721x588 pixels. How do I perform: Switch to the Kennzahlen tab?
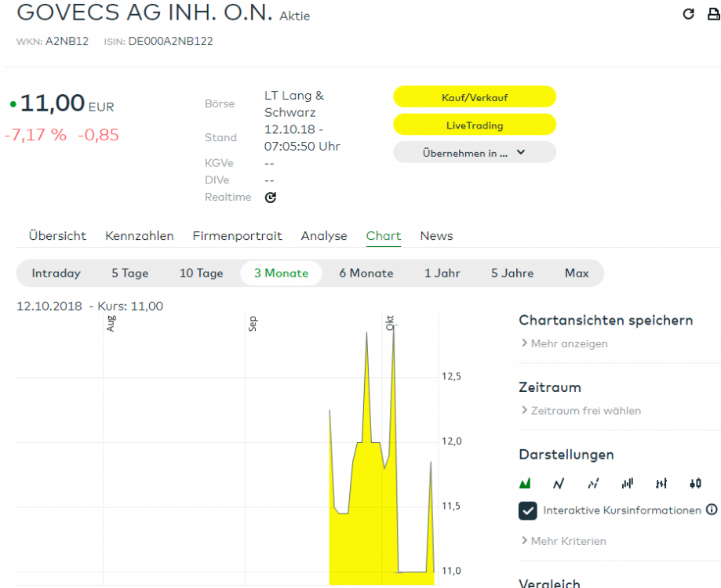139,236
